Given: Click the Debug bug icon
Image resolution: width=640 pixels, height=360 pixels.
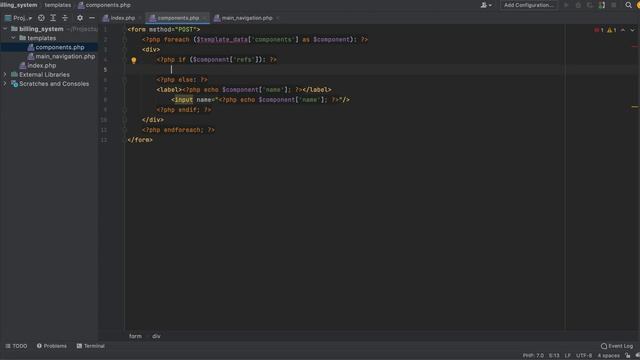Looking at the screenshot, I should [578, 5].
